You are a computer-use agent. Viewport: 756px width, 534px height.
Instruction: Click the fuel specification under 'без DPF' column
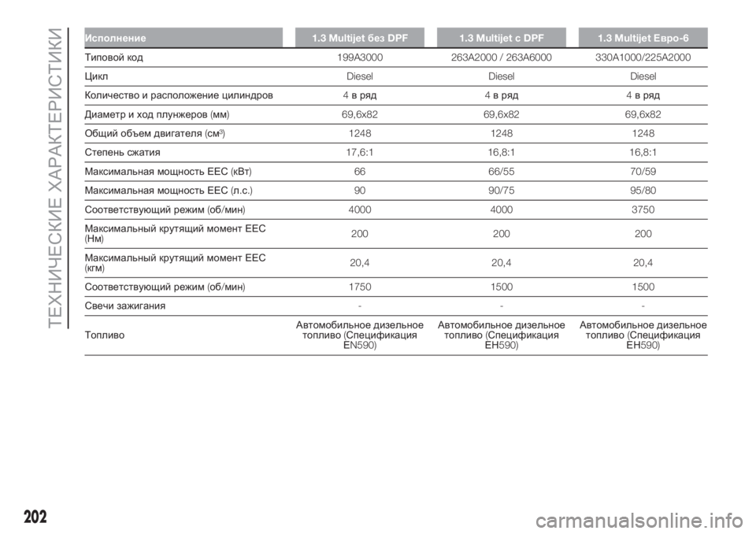(x=360, y=336)
